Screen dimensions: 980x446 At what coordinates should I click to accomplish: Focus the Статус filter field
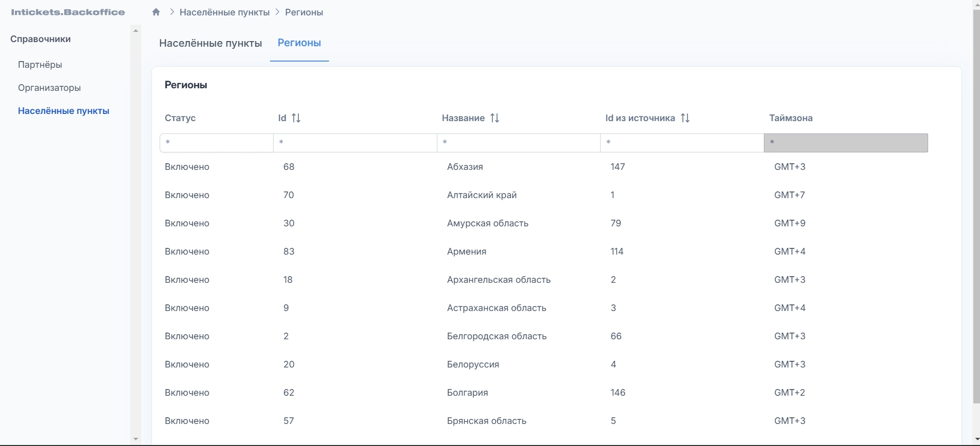pyautogui.click(x=217, y=143)
